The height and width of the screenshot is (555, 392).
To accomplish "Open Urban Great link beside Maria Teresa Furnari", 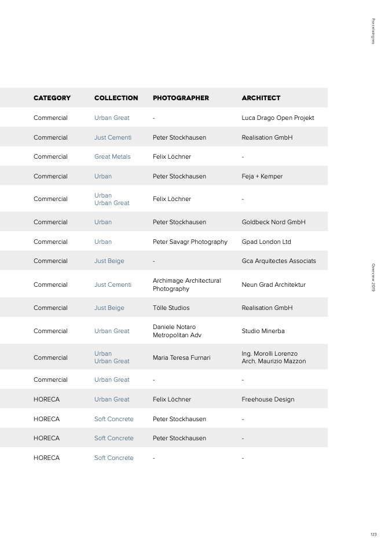I will [112, 361].
